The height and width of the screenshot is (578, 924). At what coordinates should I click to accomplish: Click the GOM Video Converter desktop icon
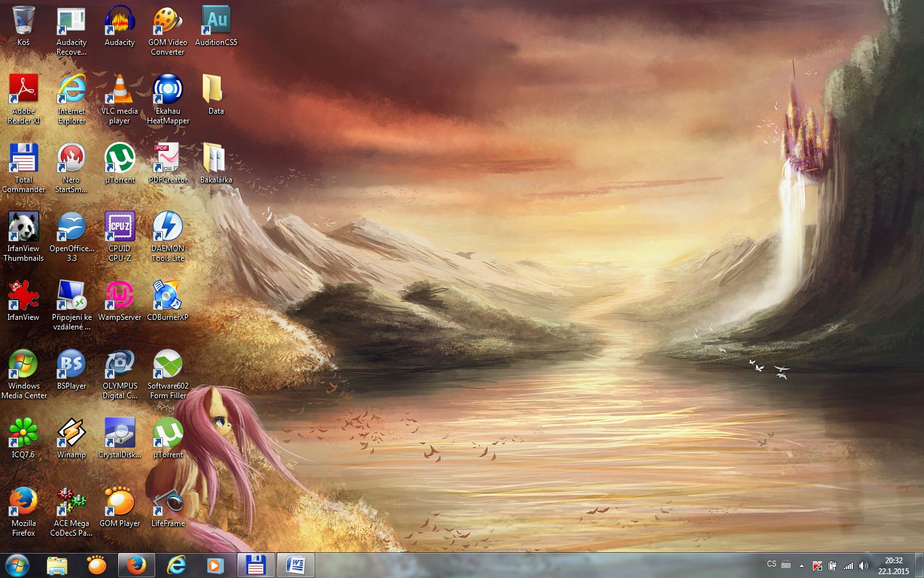point(167,31)
